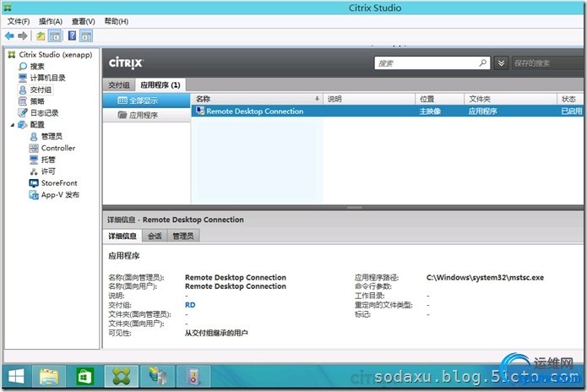Open the Windows Store taskbar icon
The image size is (587, 392).
(x=84, y=376)
